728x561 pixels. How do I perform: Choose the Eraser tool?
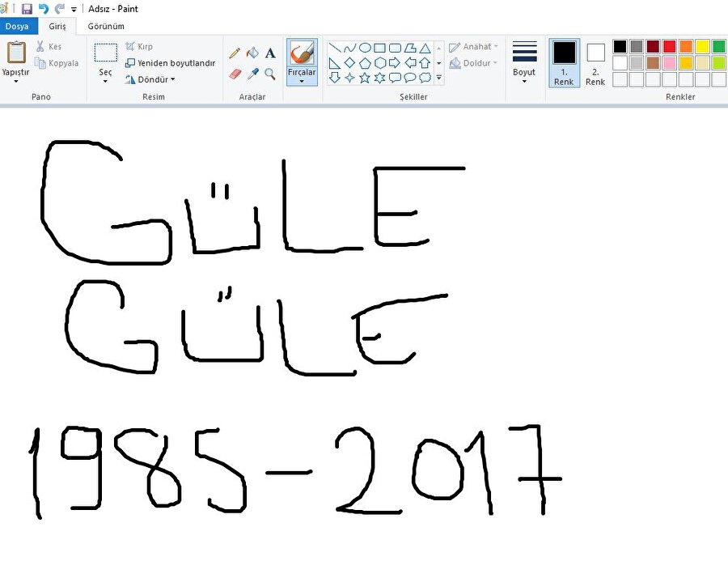pos(235,74)
